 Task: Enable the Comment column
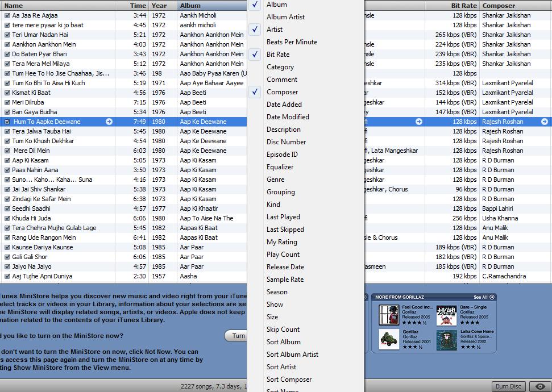click(x=306, y=80)
